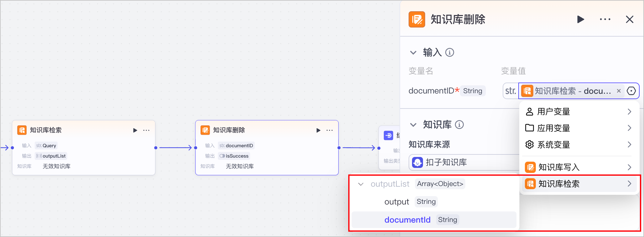This screenshot has height=237, width=644.
Task: Click the orange icon beside 知识库检索 menu item
Action: (530, 184)
